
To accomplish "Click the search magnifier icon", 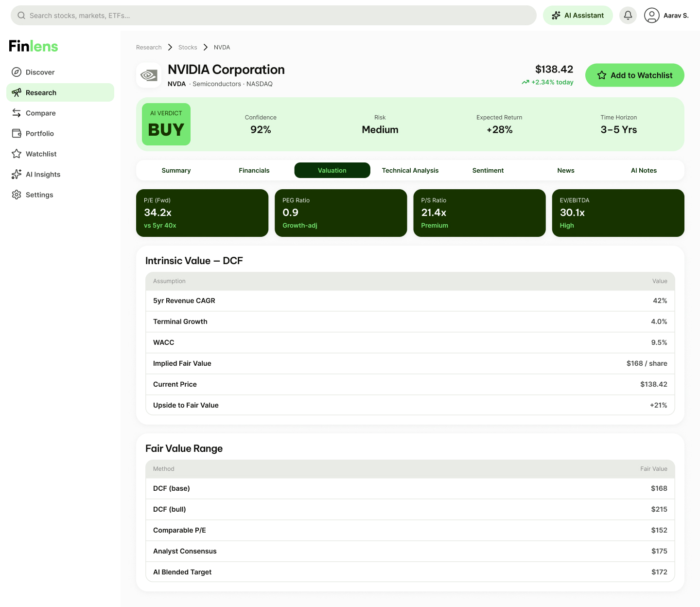I will click(21, 16).
